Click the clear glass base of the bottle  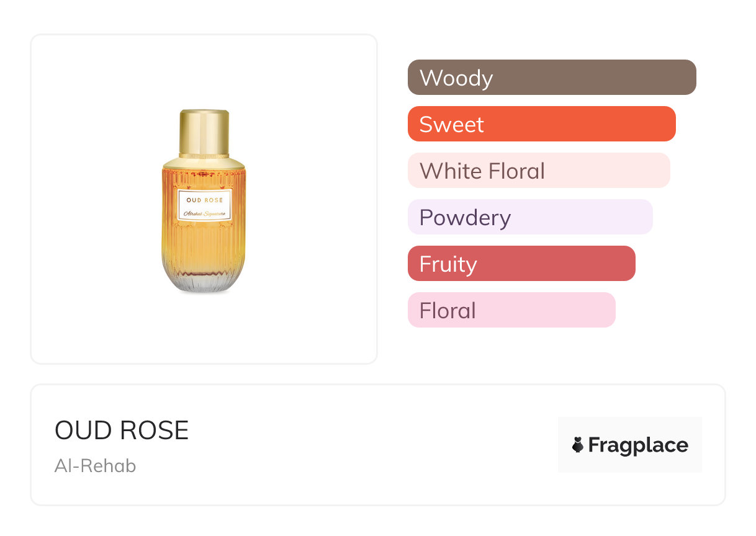click(204, 283)
